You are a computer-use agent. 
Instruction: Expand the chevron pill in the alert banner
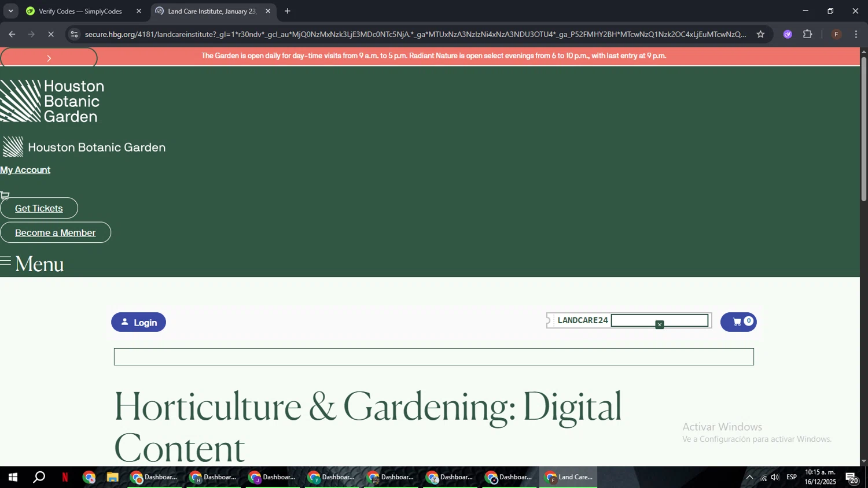point(49,58)
